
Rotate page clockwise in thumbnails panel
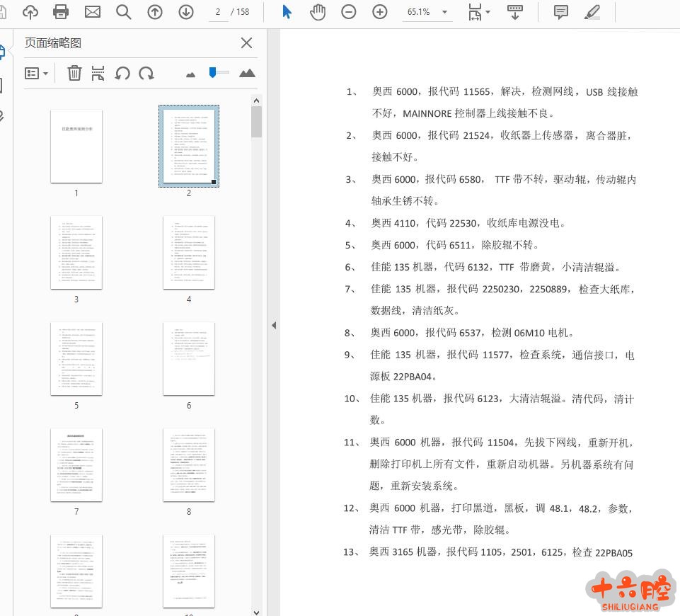pyautogui.click(x=146, y=73)
